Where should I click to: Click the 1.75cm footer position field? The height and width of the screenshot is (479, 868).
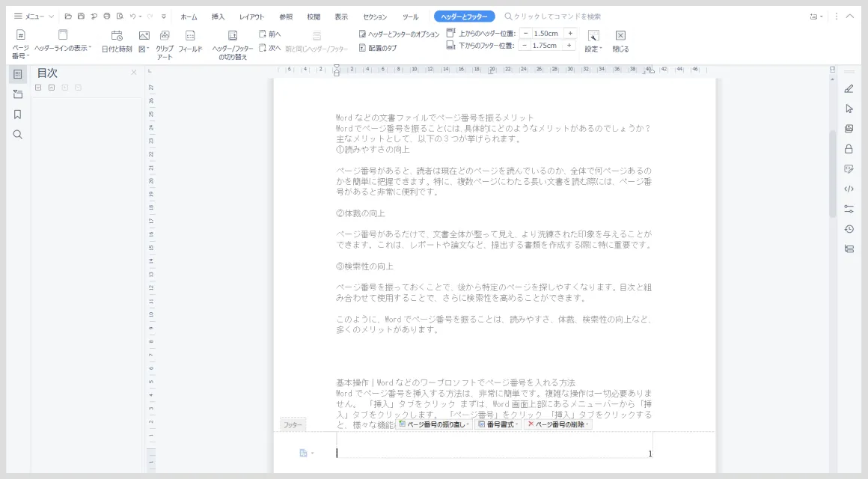point(545,46)
